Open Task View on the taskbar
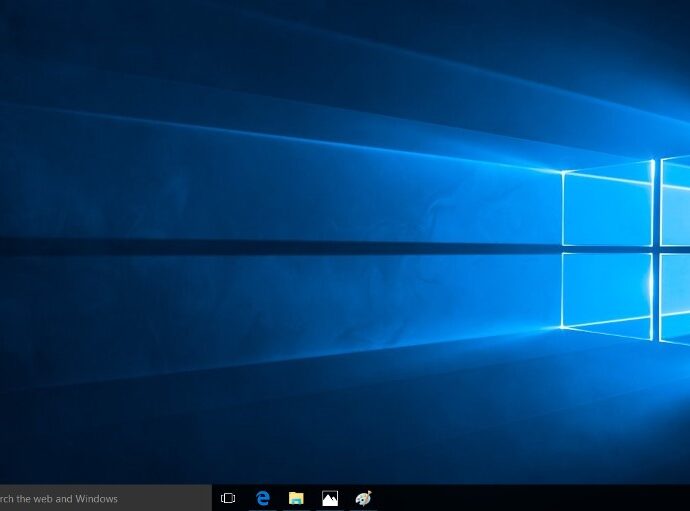Viewport: 690px width, 511px height. [x=228, y=498]
